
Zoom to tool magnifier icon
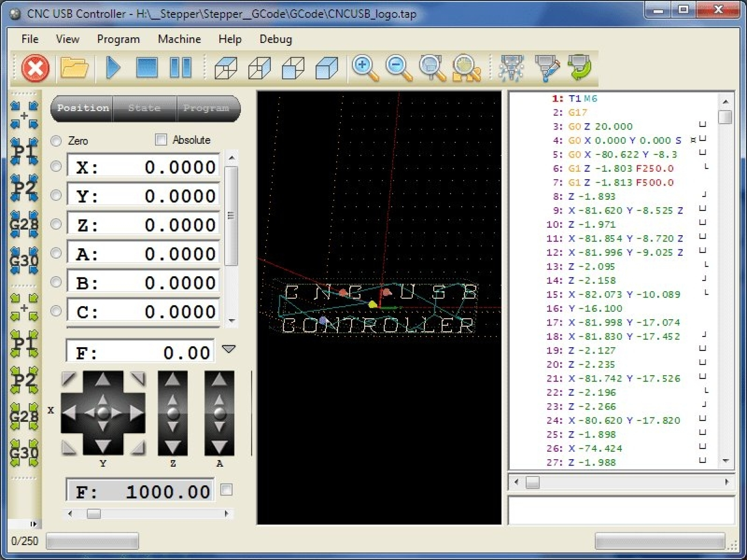(x=433, y=68)
